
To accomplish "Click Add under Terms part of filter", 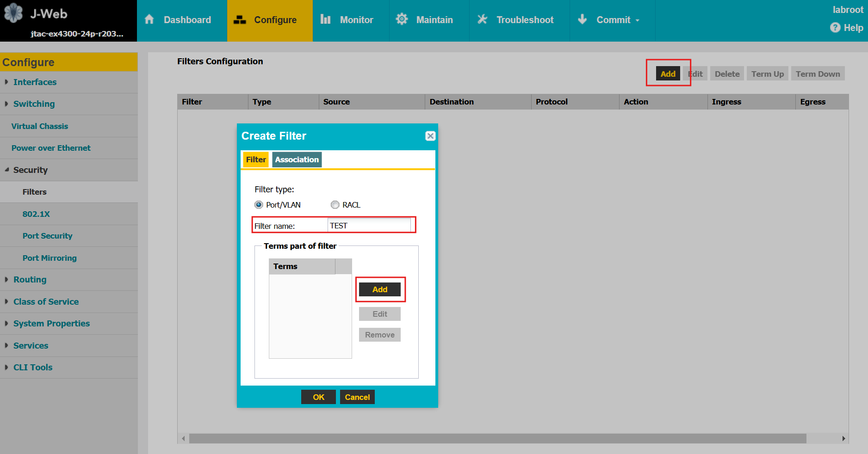I will coord(379,289).
